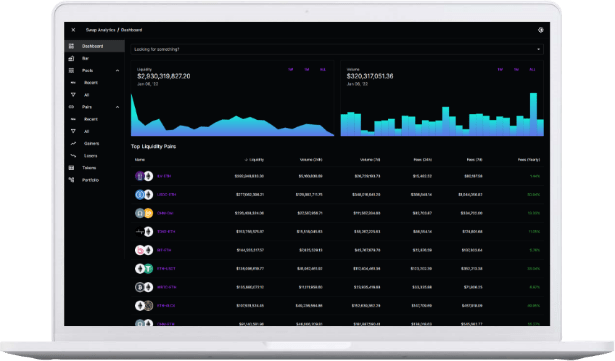Image resolution: width=615 pixels, height=361 pixels.
Task: Click the 'Top Liquidity Pairs' heading
Action: click(153, 146)
